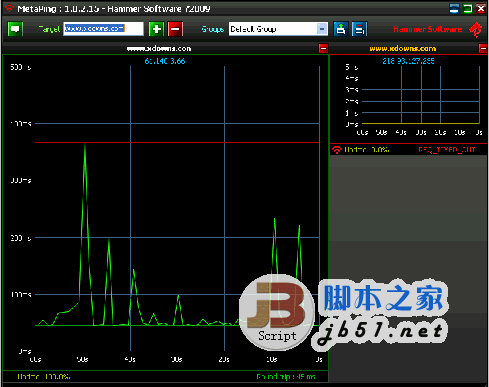Add target with green plus button
The height and width of the screenshot is (387, 489).
(156, 29)
